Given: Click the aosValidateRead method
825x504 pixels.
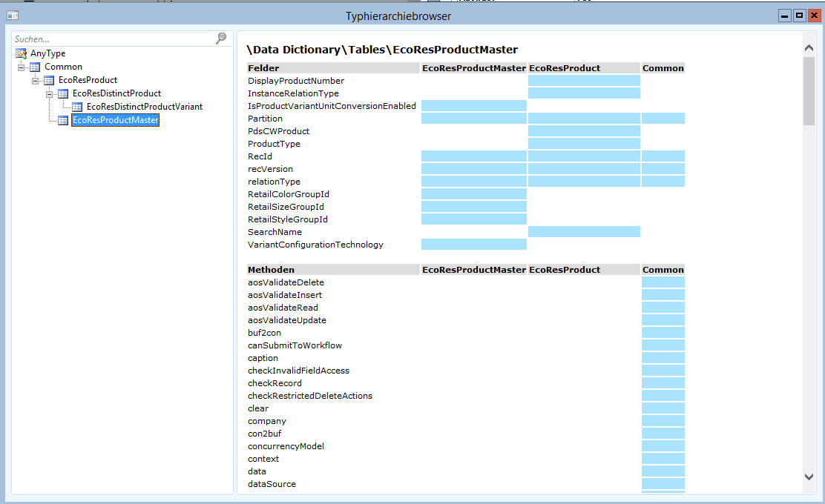Looking at the screenshot, I should (283, 308).
